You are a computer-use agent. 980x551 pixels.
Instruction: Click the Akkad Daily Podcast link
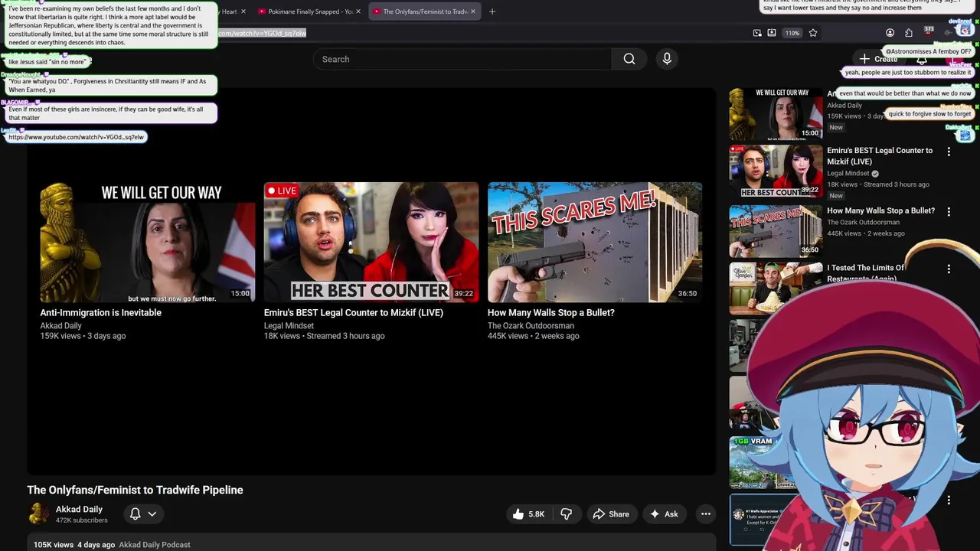click(x=155, y=545)
